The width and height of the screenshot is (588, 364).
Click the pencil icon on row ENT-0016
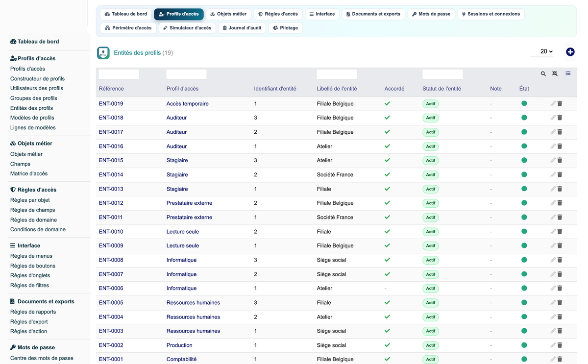(x=553, y=146)
